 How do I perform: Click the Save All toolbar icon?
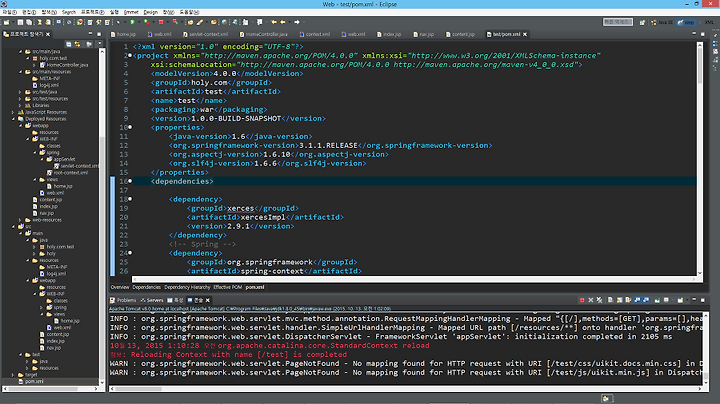28,22
